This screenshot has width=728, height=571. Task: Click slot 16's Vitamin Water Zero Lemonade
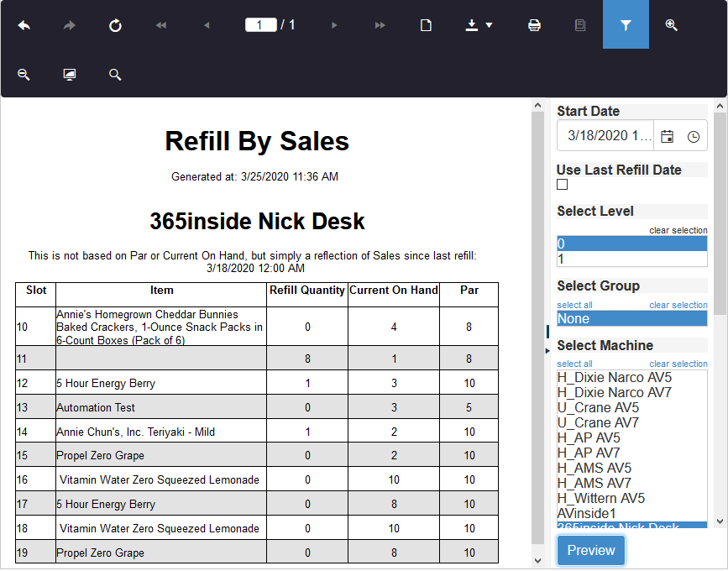tap(160, 480)
